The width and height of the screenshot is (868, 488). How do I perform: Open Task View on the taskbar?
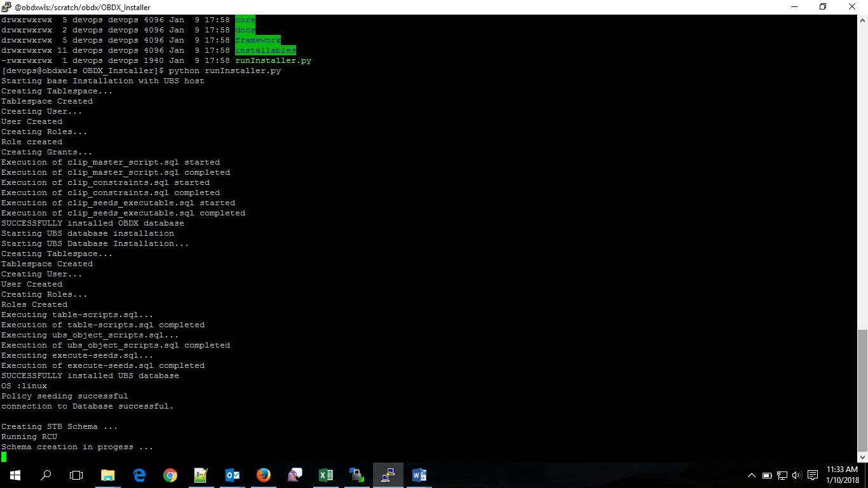(x=76, y=475)
